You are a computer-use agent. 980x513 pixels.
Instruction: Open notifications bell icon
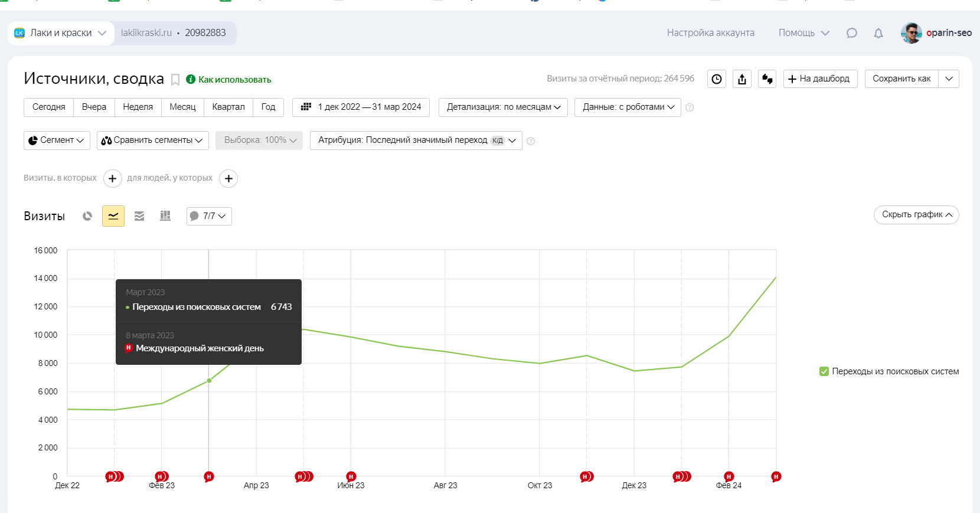[878, 33]
